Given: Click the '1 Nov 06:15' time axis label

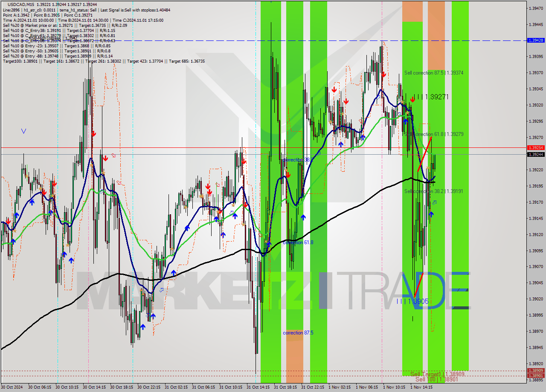Looking at the screenshot, I should pos(366,387).
